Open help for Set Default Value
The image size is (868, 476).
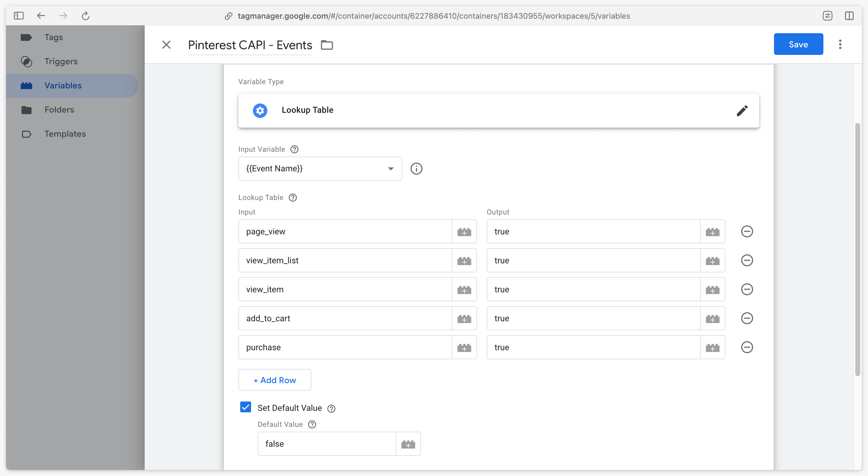pos(332,408)
